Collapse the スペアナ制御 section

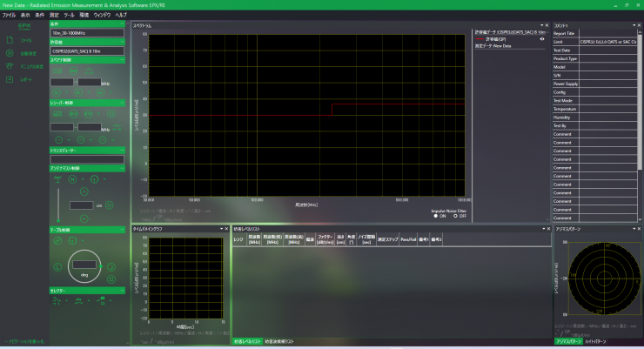click(124, 60)
